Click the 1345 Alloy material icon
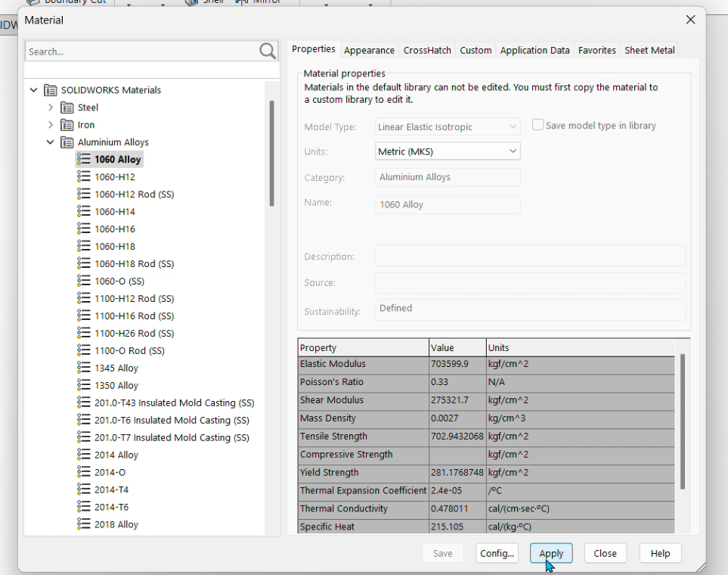Image resolution: width=728 pixels, height=575 pixels. coord(83,368)
